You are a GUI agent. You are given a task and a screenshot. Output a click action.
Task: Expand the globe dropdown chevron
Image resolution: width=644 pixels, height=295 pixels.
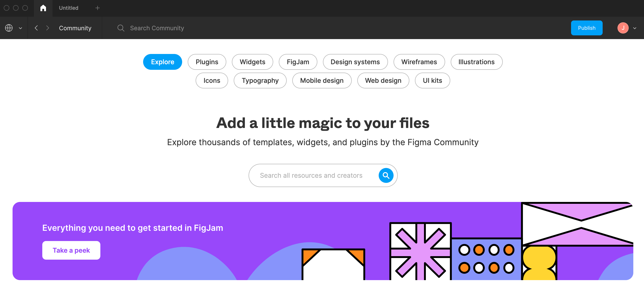click(20, 28)
